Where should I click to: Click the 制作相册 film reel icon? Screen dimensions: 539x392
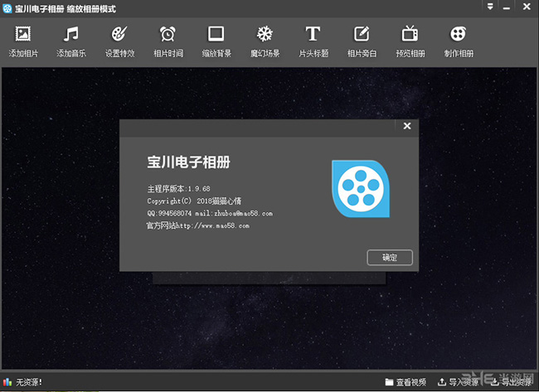click(x=458, y=35)
